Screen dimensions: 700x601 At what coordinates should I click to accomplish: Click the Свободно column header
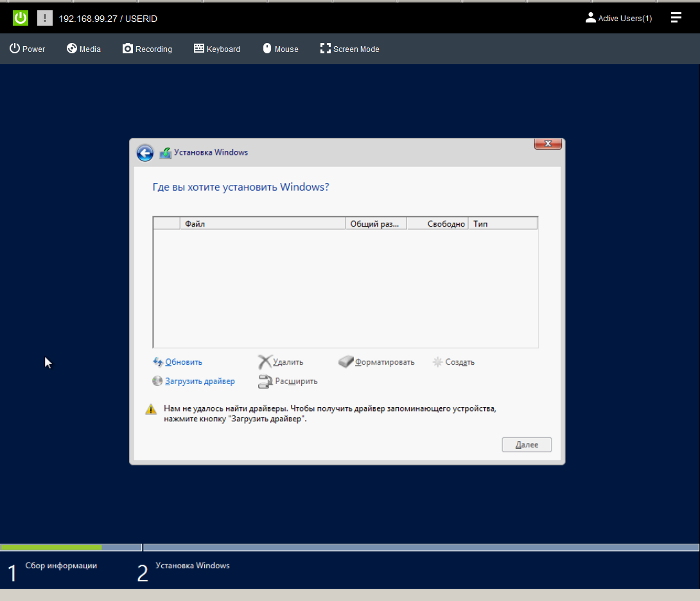[x=446, y=223]
